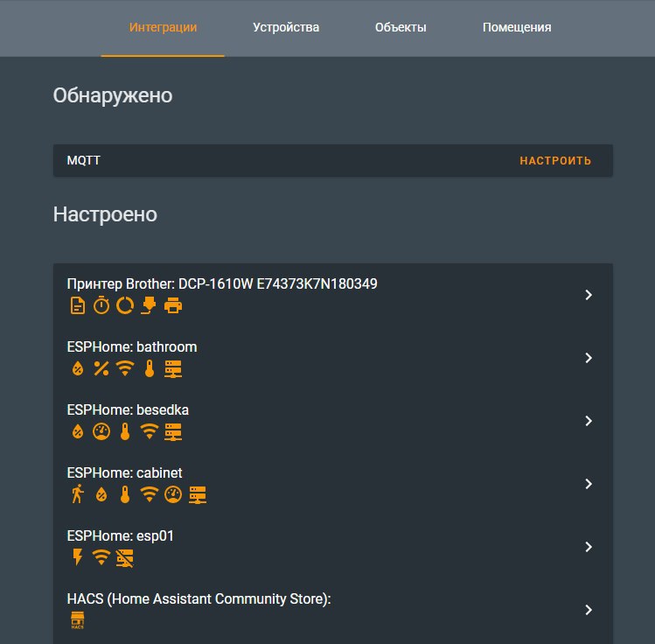Click bathroom Wi-Fi signal icon
Screen dimensions: 655x644
point(125,368)
